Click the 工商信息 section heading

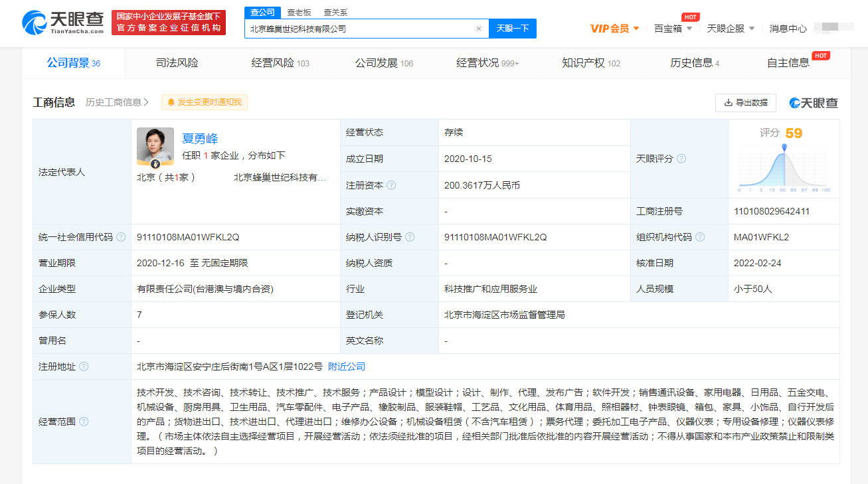54,102
